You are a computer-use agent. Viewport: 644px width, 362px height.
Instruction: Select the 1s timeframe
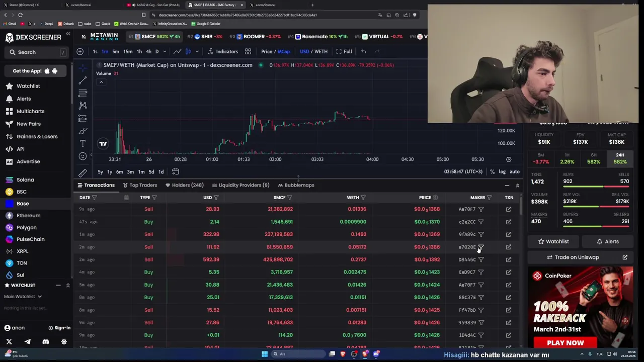(95, 51)
